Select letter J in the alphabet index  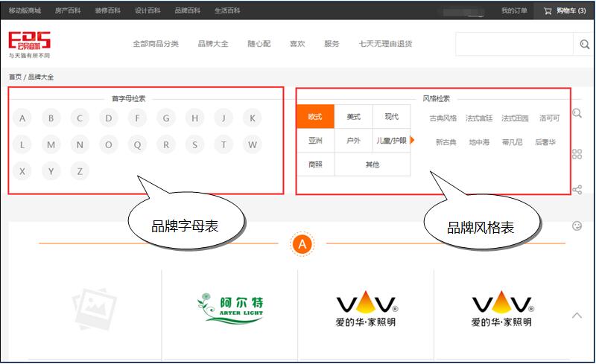(x=223, y=118)
